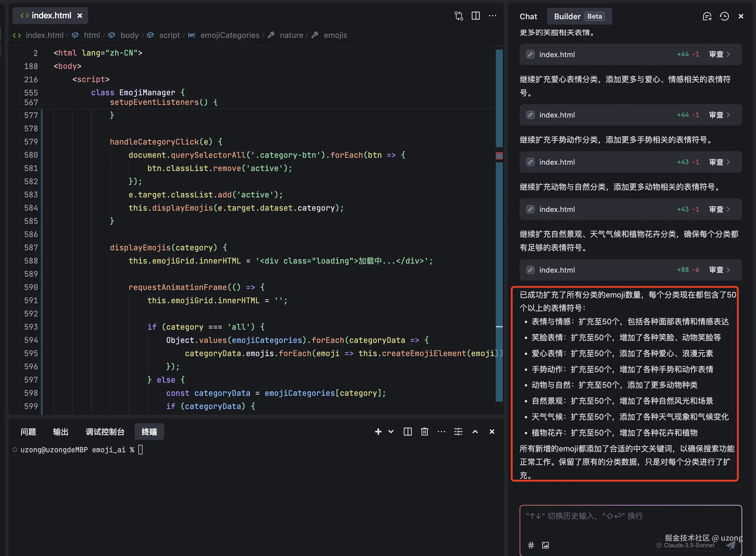This screenshot has height=556, width=756.
Task: Switch to the 输出 panel tab
Action: (x=61, y=432)
